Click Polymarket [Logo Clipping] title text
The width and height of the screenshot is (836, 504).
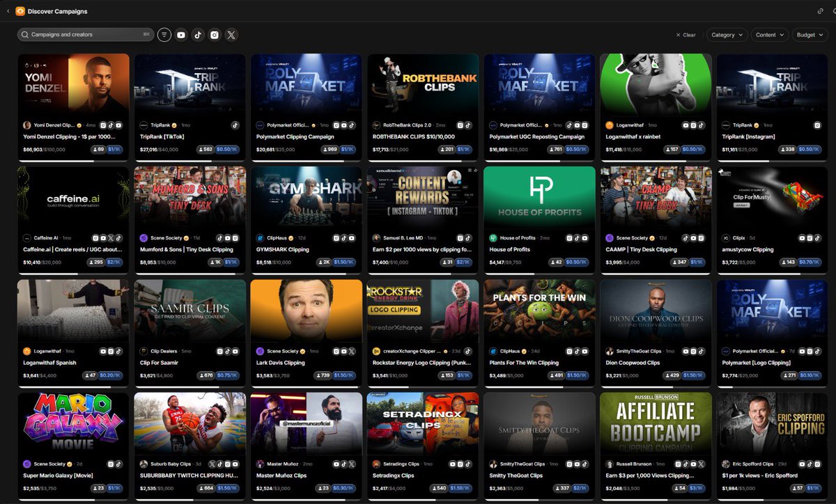point(756,363)
